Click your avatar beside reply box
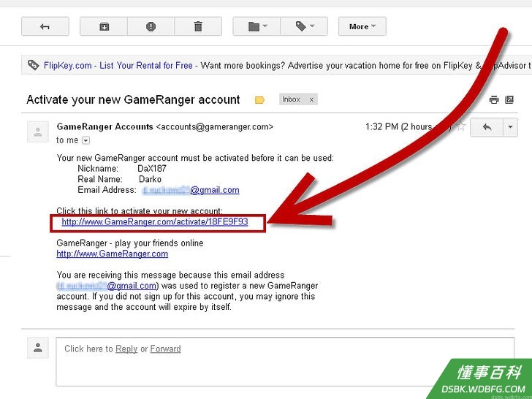The width and height of the screenshot is (532, 399). click(x=38, y=348)
